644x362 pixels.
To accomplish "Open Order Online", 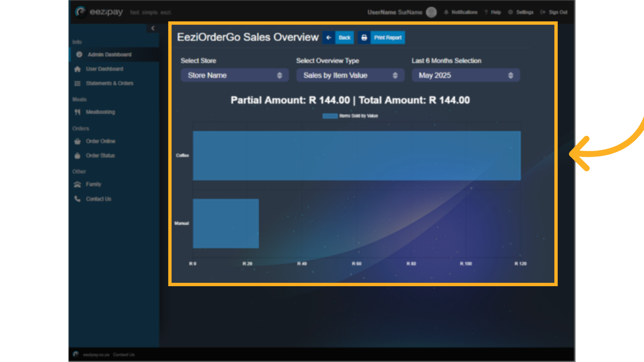I will pyautogui.click(x=100, y=141).
